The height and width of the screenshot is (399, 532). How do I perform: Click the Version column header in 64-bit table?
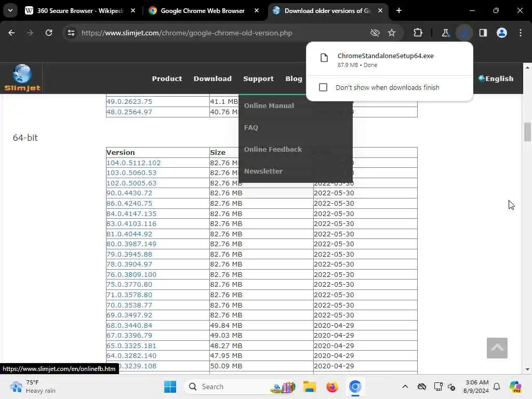click(x=121, y=152)
